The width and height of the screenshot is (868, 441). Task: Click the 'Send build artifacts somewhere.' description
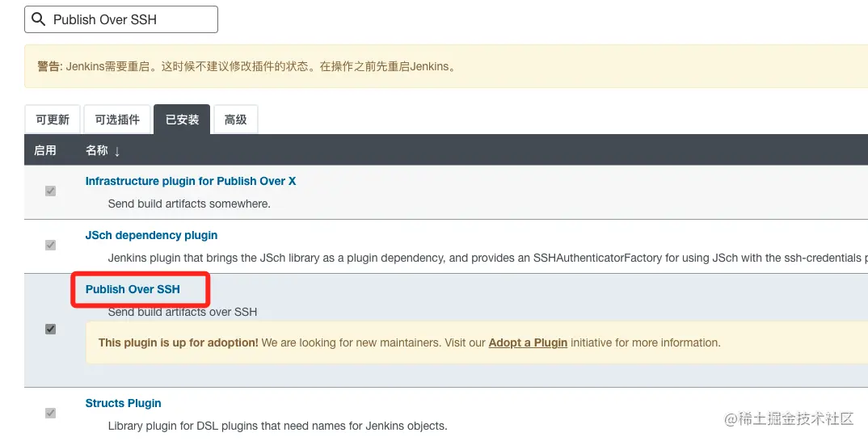coord(189,204)
